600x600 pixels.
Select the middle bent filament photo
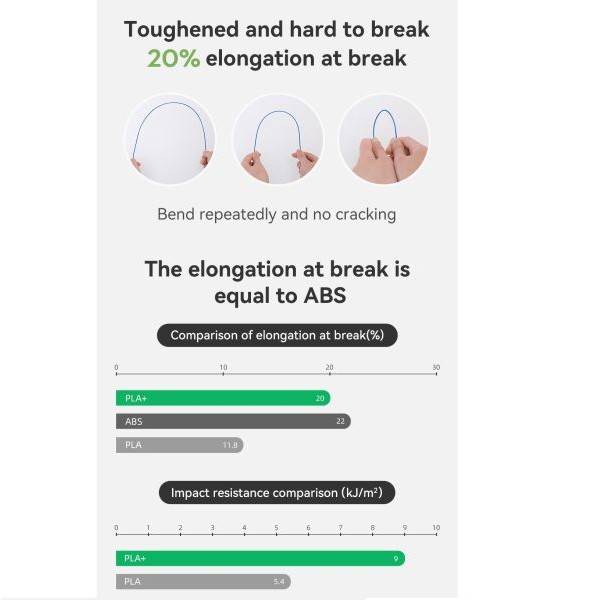[277, 139]
